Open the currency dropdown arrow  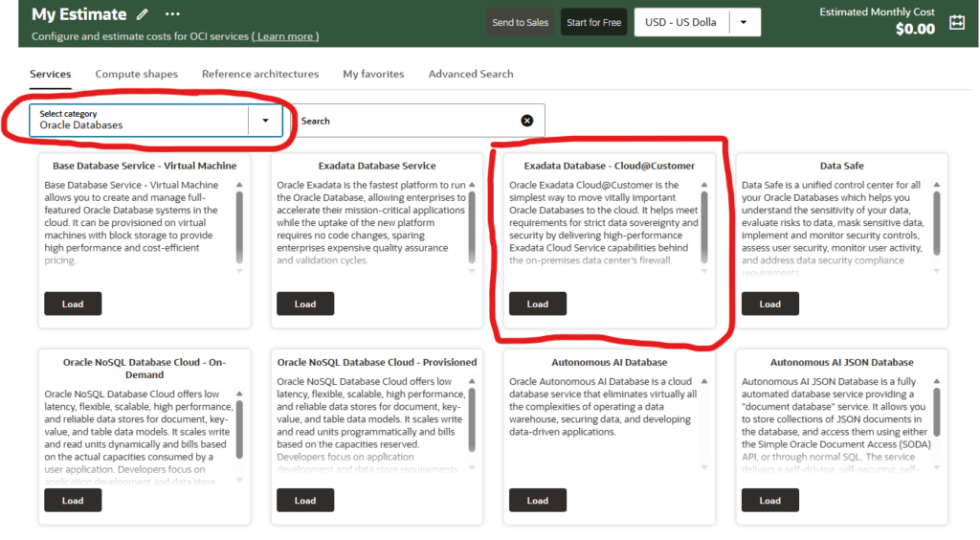[744, 23]
